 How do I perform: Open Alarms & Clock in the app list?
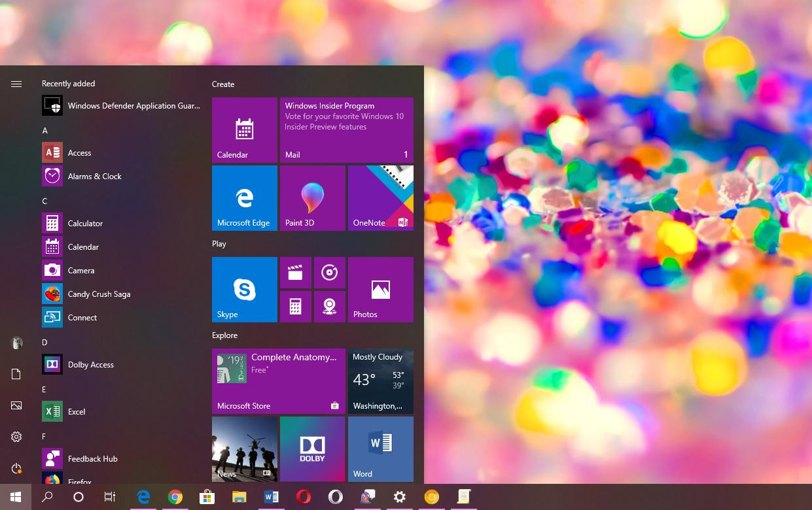point(122,177)
